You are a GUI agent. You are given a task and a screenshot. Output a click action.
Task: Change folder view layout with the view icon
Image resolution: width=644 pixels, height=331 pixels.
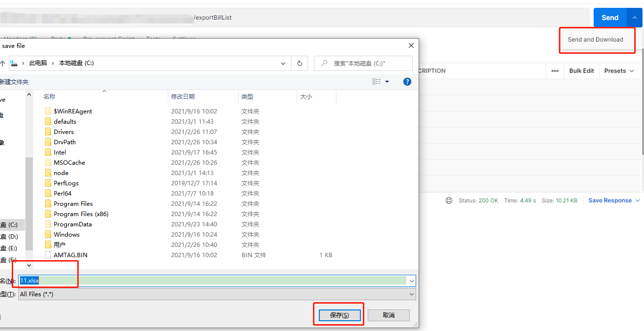coord(378,81)
